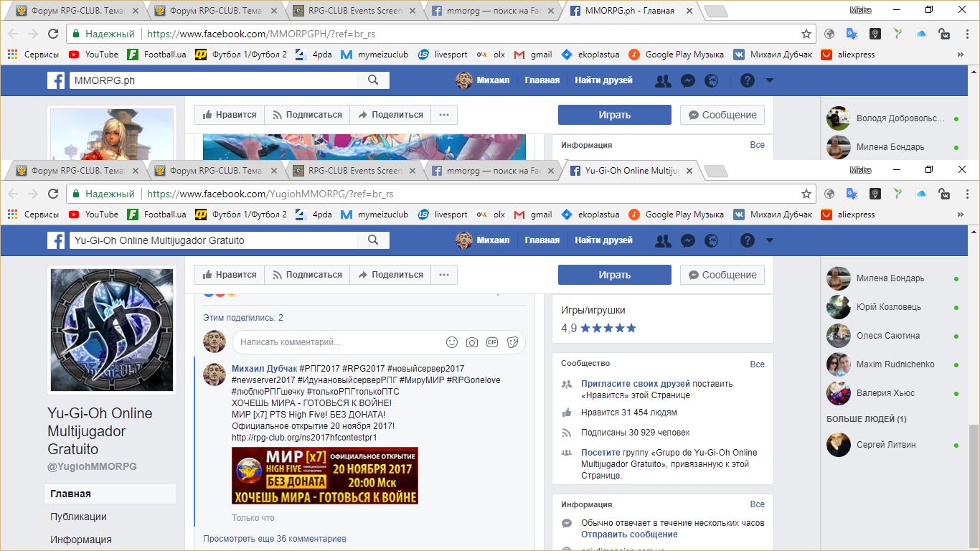The image size is (980, 551).
Task: Open the Messenger icon in the MMORPG.ph window
Action: (687, 80)
